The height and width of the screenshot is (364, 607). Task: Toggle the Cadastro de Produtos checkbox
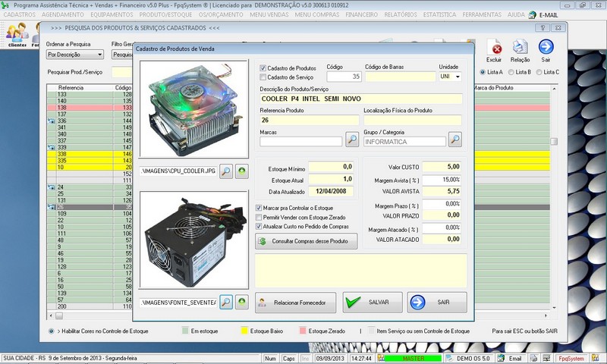[263, 68]
